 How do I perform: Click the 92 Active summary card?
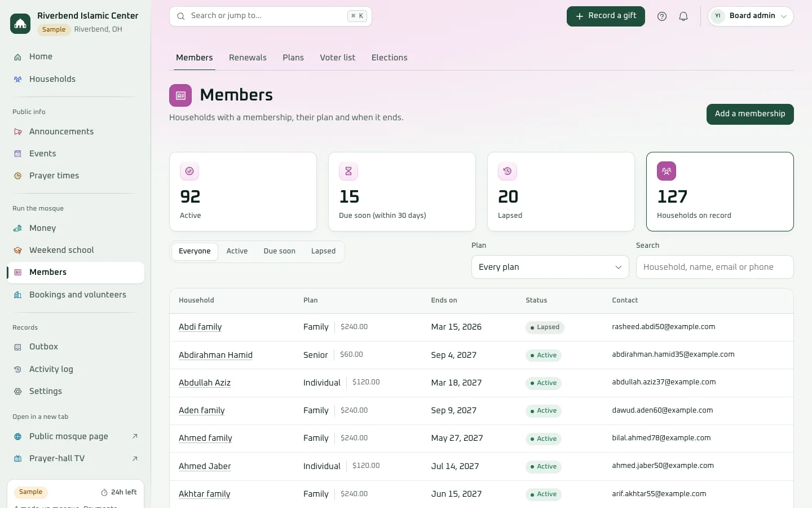click(243, 191)
